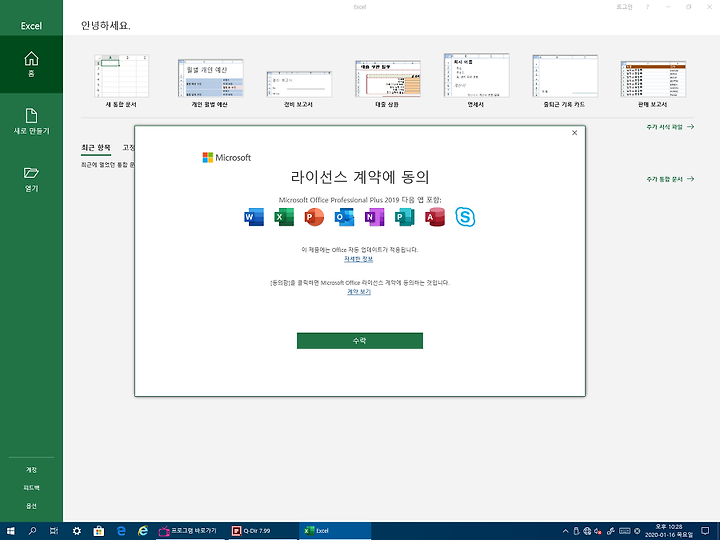
Task: Open the 판매 보고서 template
Action: [652, 84]
